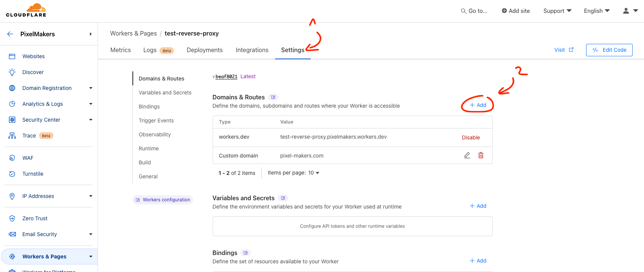The image size is (644, 272).
Task: Disable the workers.dev route
Action: [x=471, y=138]
